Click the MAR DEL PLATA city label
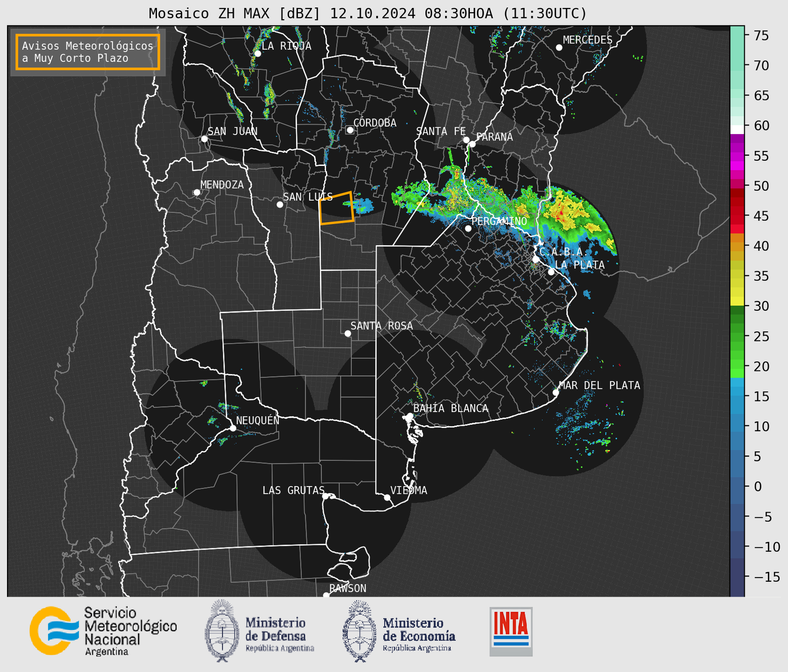Image resolution: width=788 pixels, height=672 pixels. 599,386
